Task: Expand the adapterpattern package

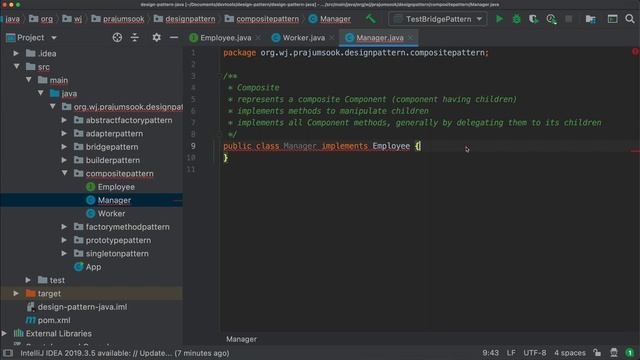Action: point(64,133)
